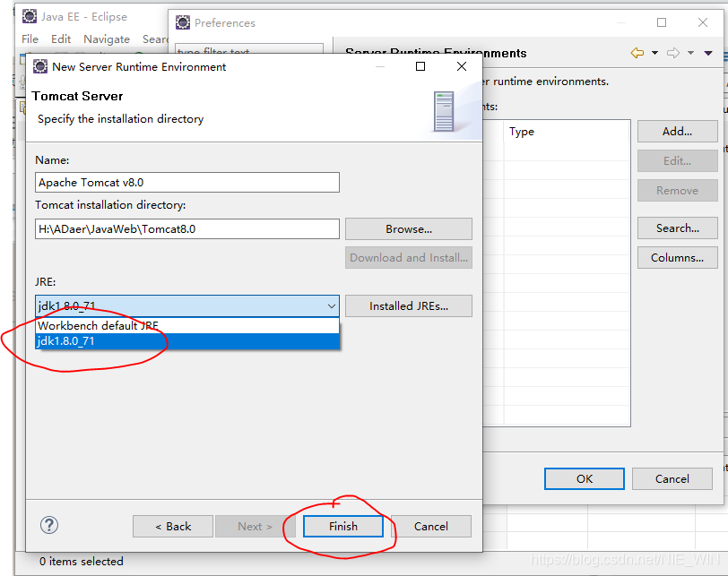Cancel the New Server Runtime wizard
Viewport: 728px width, 576px height.
click(431, 527)
